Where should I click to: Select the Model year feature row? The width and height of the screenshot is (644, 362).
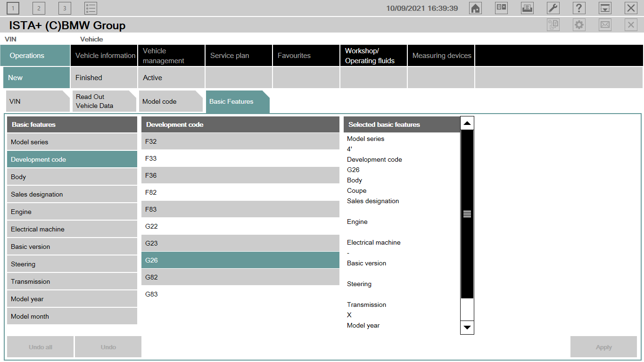click(72, 299)
